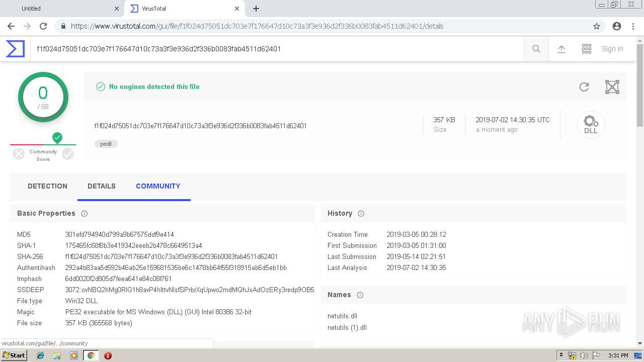Click the browser back arrow
The height and width of the screenshot is (362, 644).
coord(11,26)
